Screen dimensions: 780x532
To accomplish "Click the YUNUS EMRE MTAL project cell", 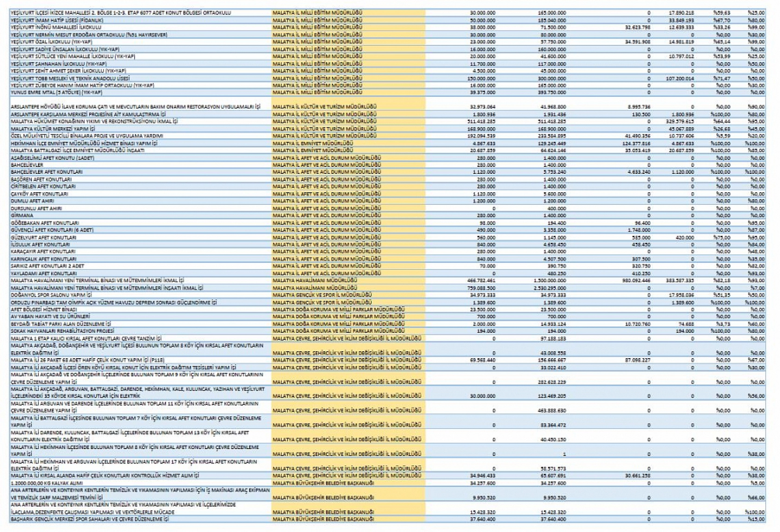I will click(56, 93).
